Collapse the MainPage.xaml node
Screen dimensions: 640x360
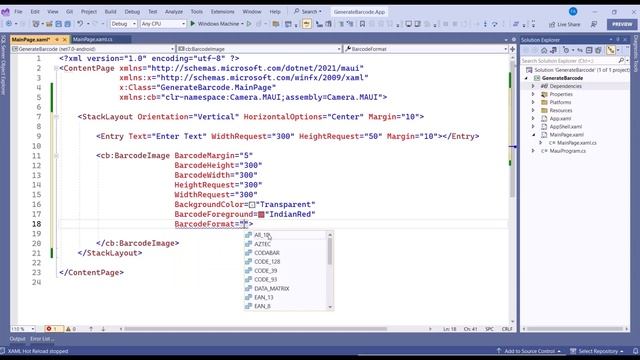(x=533, y=135)
